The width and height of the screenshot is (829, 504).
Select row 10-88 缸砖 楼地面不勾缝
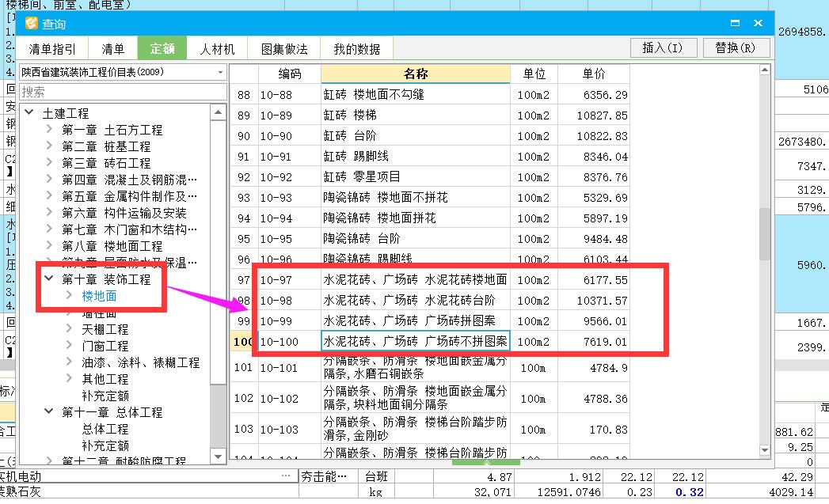pyautogui.click(x=430, y=95)
